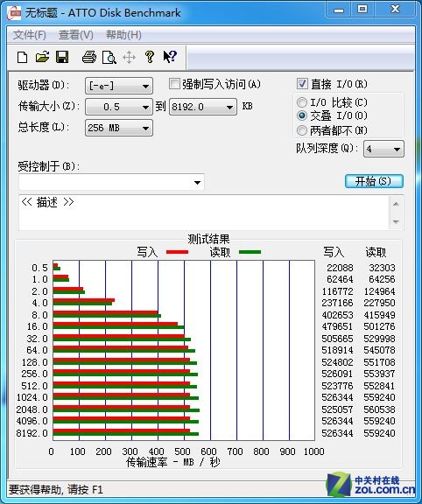
Task: Click the description scrollbar down arrow
Action: pos(396,221)
